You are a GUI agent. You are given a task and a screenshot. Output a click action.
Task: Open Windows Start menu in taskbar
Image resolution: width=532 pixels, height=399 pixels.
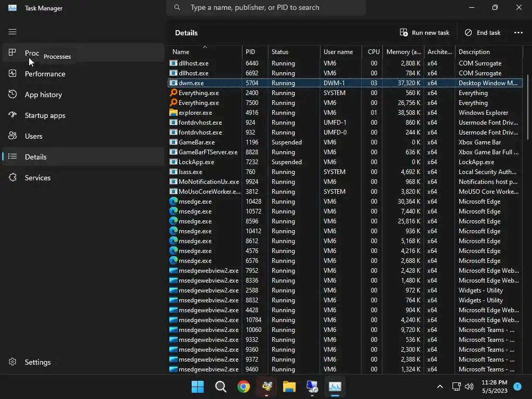coord(197,387)
